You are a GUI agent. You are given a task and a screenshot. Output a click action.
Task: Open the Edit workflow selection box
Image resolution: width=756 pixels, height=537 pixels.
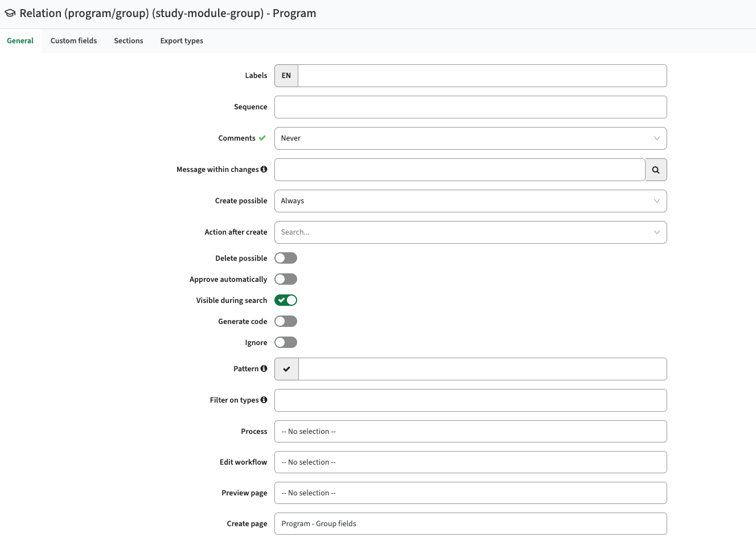click(470, 462)
